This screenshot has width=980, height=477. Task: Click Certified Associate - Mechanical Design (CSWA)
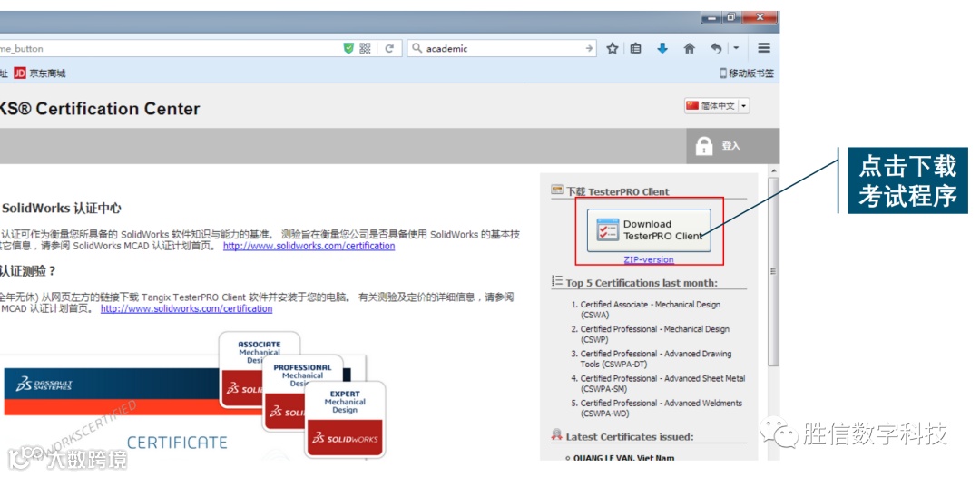tap(650, 309)
